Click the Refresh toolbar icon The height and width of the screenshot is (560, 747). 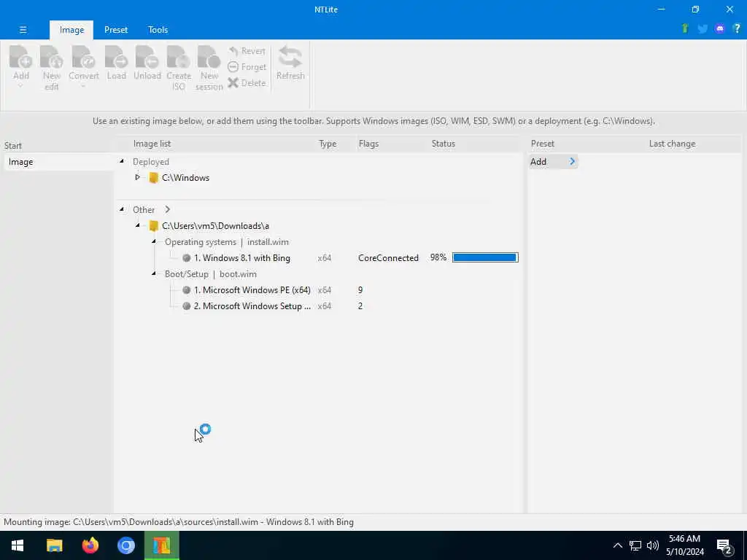[290, 57]
